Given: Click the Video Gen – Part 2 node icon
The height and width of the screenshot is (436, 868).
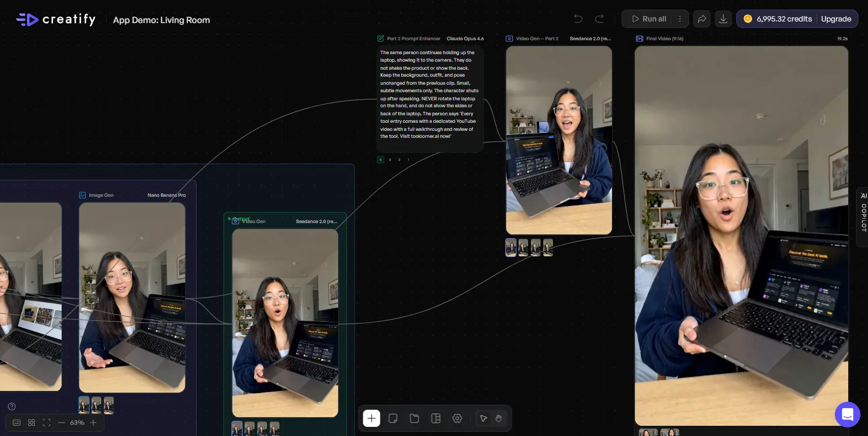Looking at the screenshot, I should point(509,39).
